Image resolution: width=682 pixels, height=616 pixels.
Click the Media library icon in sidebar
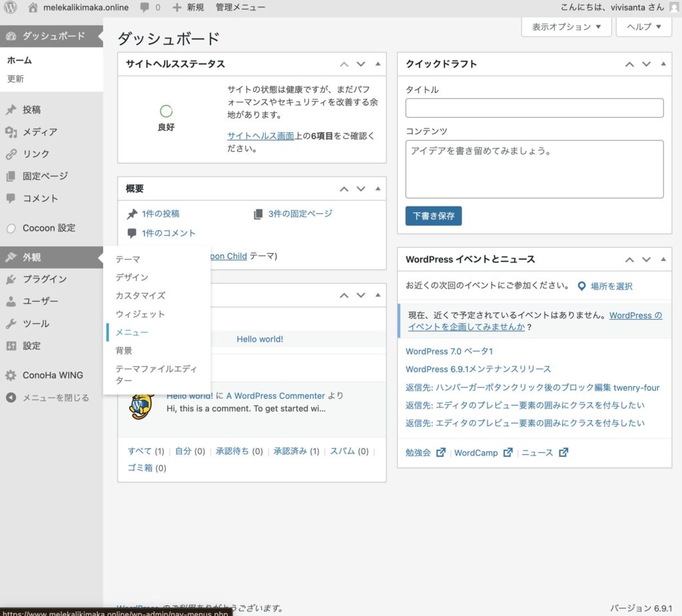[x=11, y=132]
